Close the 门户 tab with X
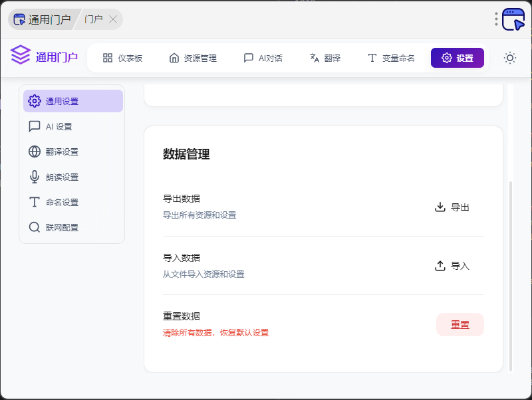Screen dimensions: 532x400 click(x=113, y=19)
